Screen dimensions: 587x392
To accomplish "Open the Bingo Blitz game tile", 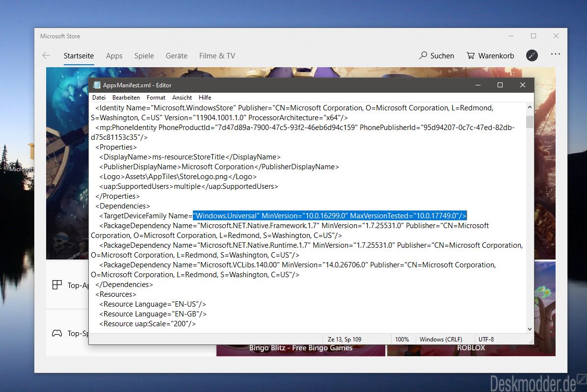I will tap(300, 349).
